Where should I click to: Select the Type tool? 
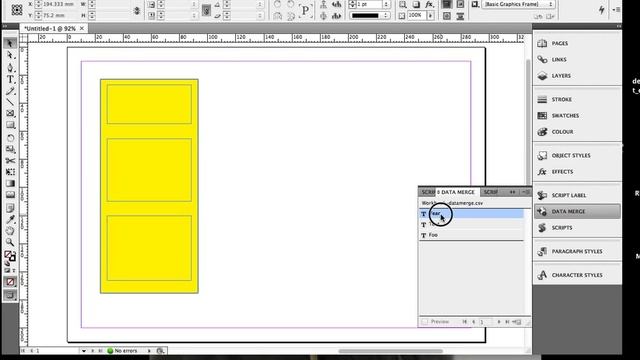point(10,79)
